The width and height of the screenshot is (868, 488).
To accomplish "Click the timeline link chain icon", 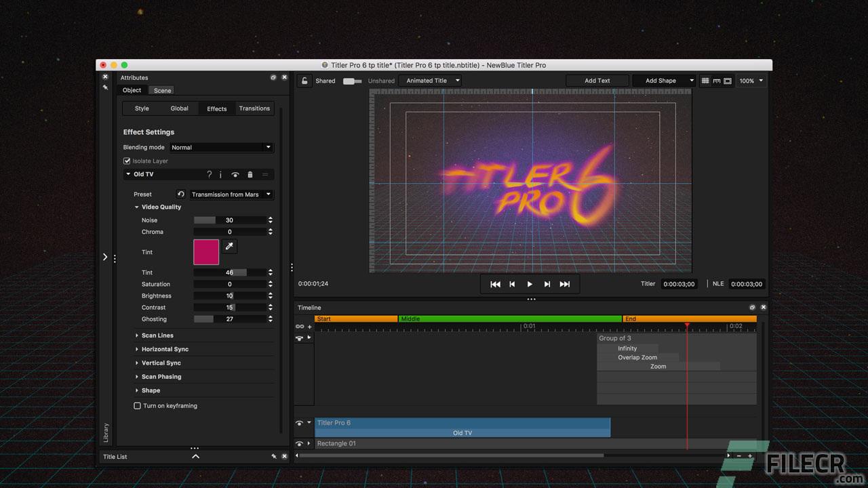I will [300, 327].
